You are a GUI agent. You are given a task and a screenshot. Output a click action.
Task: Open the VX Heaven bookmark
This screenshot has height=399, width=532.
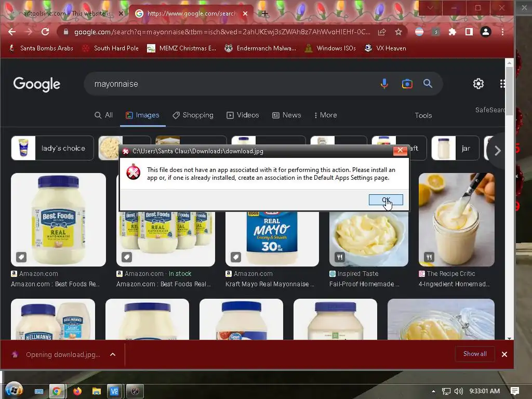coord(385,48)
